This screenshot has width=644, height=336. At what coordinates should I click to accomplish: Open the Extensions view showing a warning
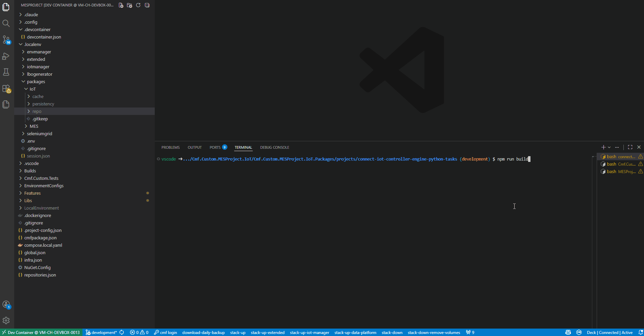click(6, 88)
